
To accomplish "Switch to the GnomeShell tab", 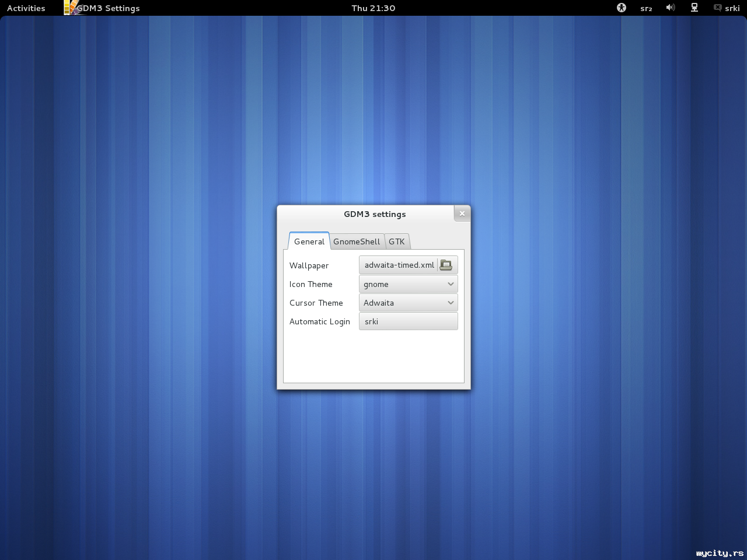I will point(357,242).
